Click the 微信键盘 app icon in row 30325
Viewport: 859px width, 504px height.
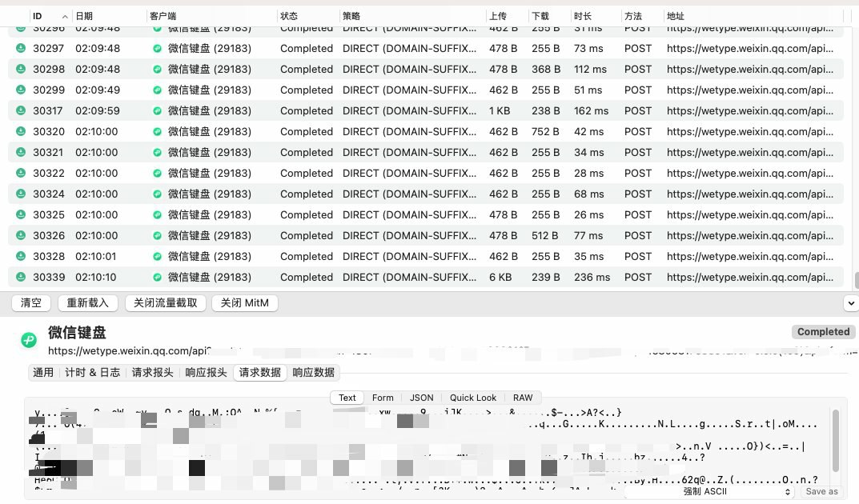click(x=157, y=214)
